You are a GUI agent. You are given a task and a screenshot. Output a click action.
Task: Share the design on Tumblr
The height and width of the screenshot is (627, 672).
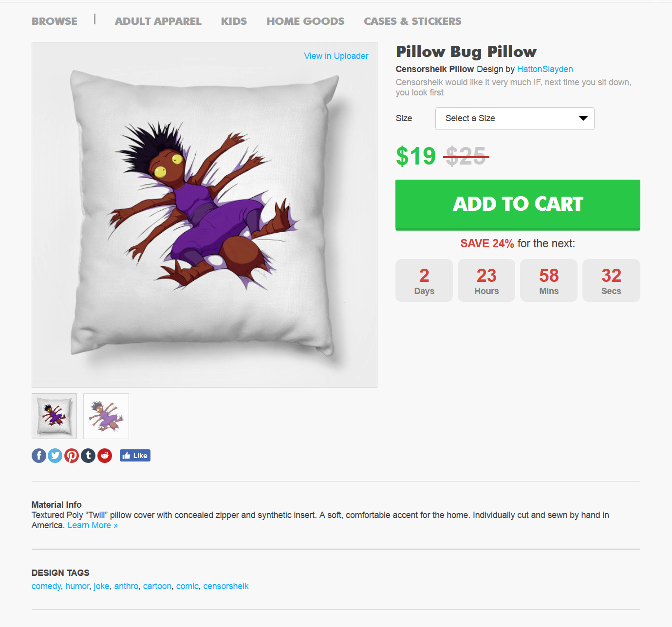tap(88, 456)
